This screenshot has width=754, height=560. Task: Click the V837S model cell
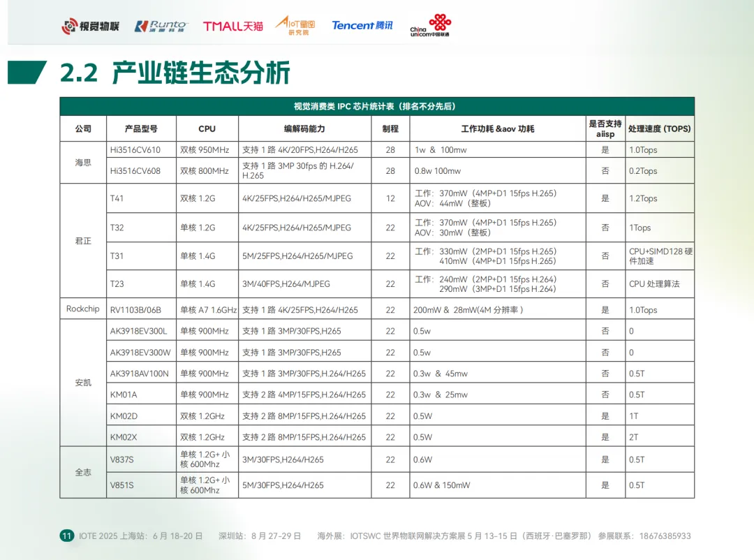[141, 459]
